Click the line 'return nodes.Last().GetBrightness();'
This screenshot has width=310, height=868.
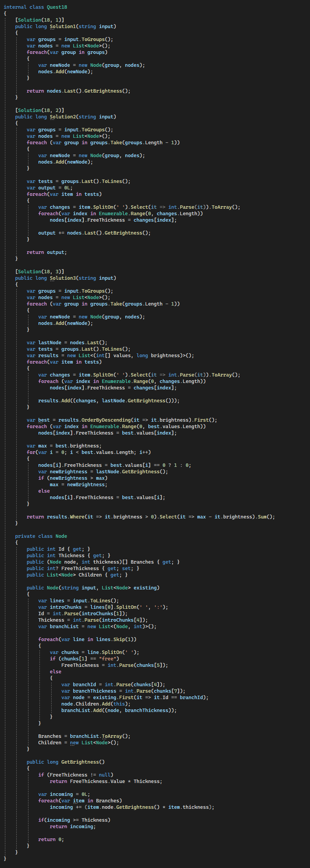79,91
